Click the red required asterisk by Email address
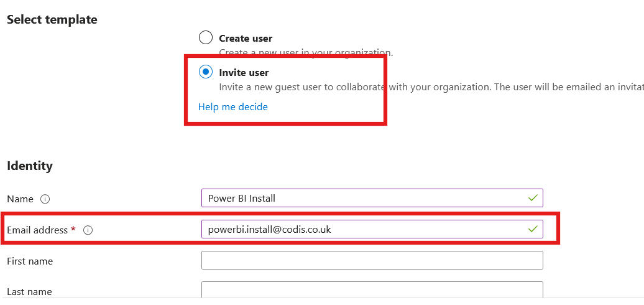Viewport: 644px width, 305px height. 73,230
